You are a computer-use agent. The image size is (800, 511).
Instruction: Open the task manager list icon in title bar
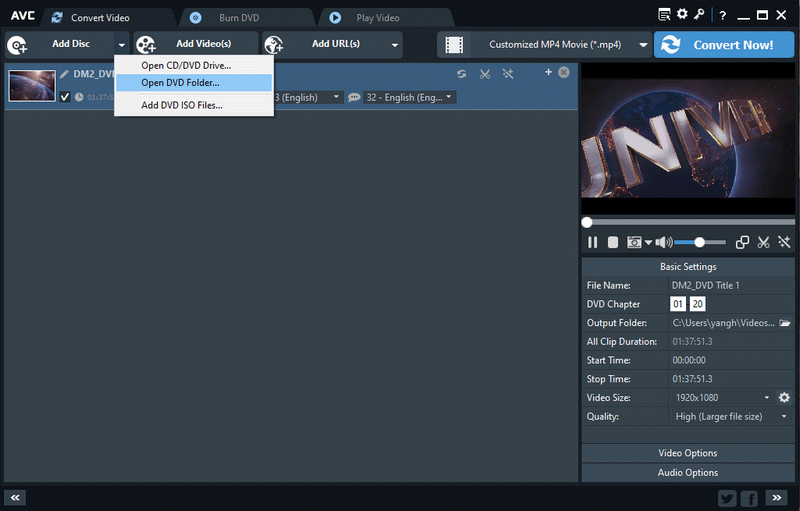click(x=664, y=15)
